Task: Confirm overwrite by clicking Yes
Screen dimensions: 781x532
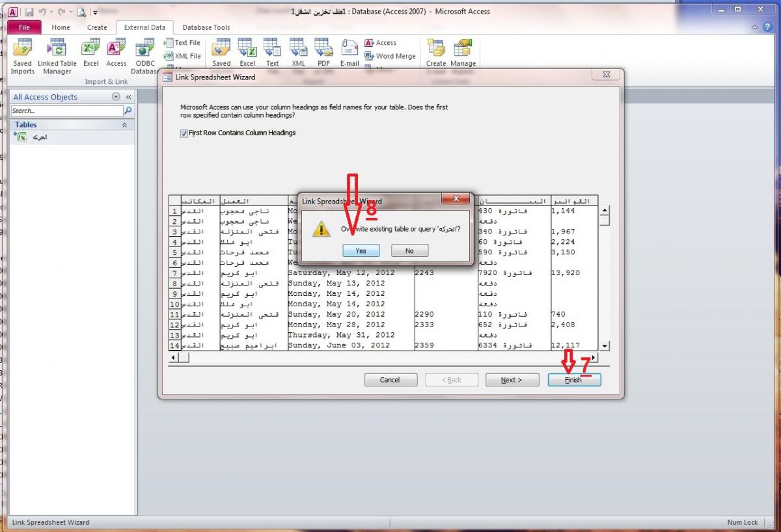Action: click(x=361, y=250)
